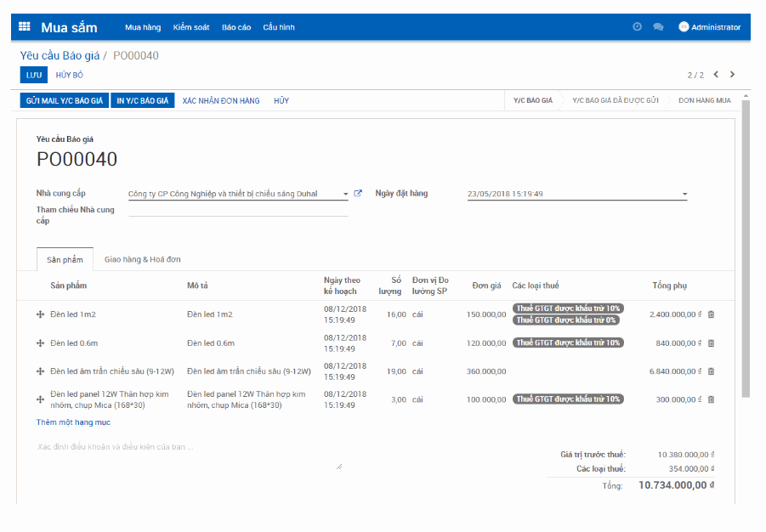Open the Nhà cung cấp dropdown
The height and width of the screenshot is (532, 766).
point(344,193)
